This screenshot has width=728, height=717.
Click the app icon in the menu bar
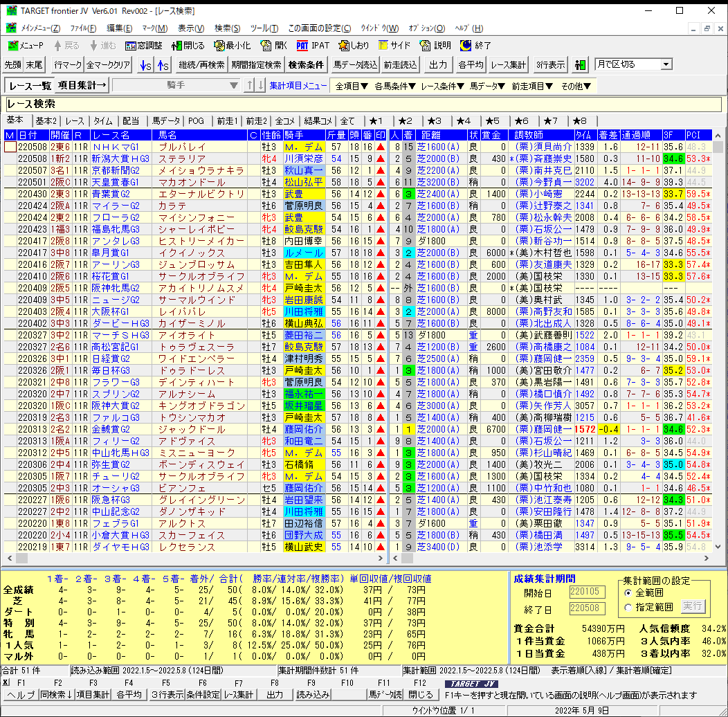(x=11, y=28)
